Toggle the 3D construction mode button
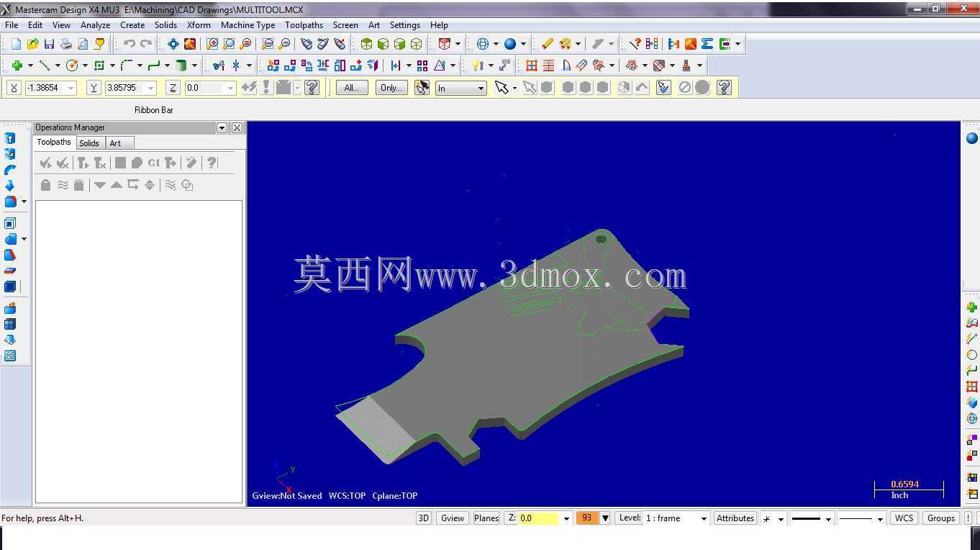The width and height of the screenshot is (980, 550). click(x=424, y=518)
